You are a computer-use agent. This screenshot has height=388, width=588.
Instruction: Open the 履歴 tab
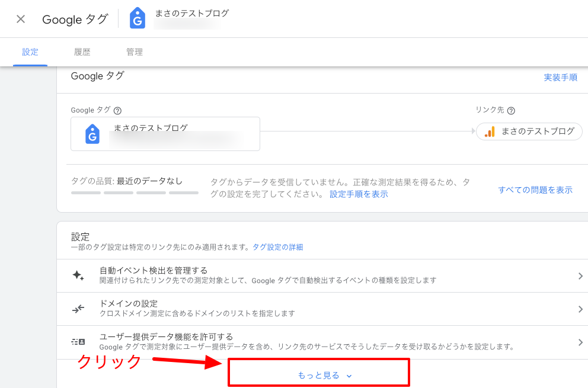click(82, 52)
